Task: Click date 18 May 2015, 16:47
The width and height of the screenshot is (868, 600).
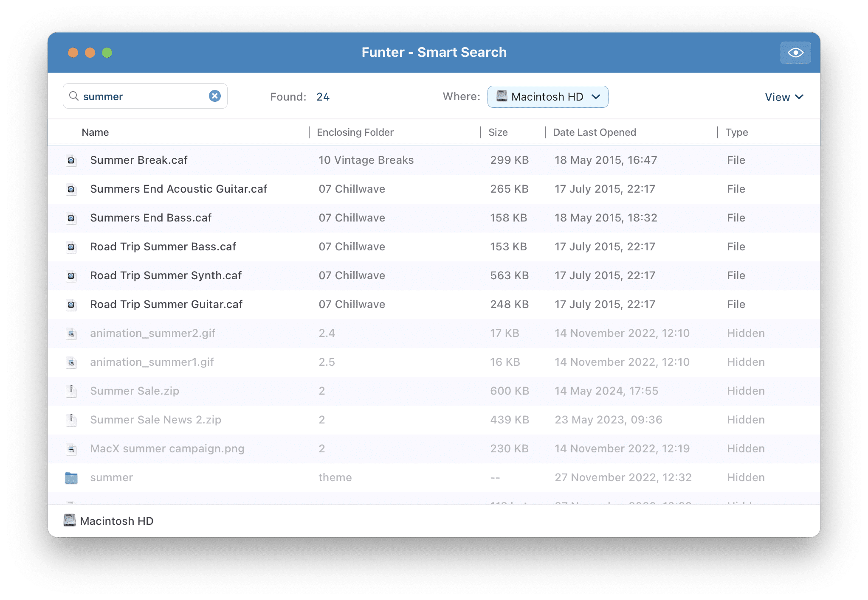Action: [606, 160]
